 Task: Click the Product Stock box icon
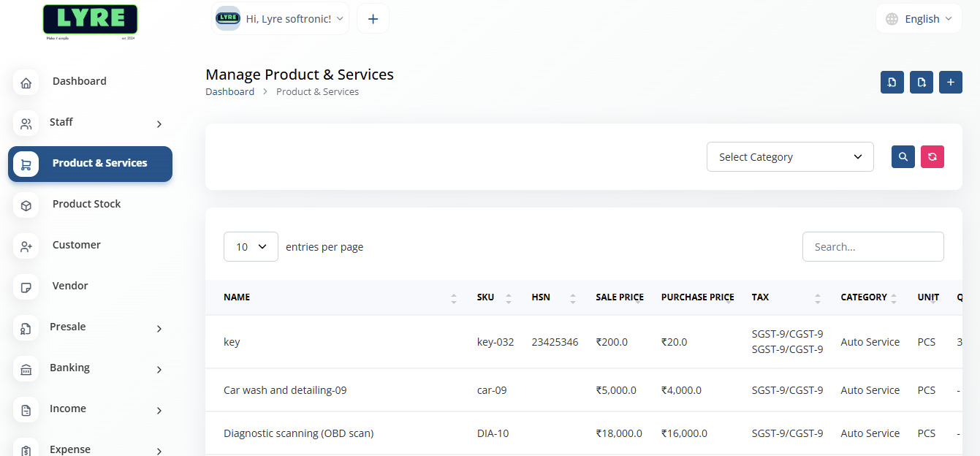click(x=26, y=206)
